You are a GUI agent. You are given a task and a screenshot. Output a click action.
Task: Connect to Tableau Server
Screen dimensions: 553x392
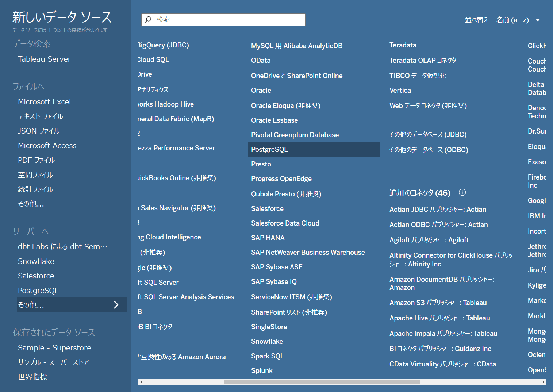pos(44,59)
